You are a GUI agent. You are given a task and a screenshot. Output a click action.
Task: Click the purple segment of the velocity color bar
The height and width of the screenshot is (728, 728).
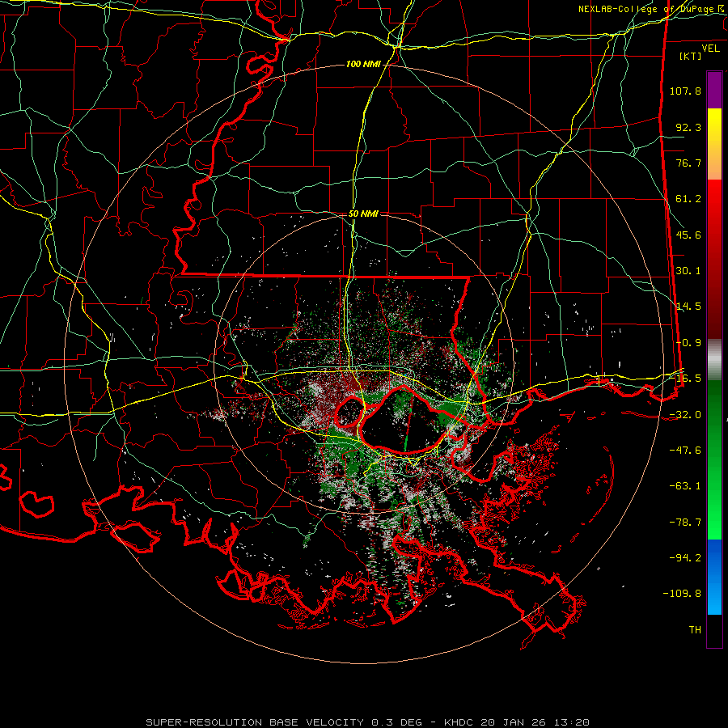[x=714, y=90]
